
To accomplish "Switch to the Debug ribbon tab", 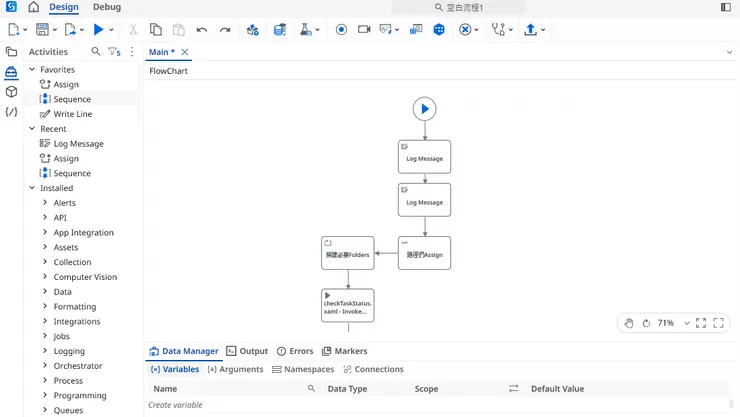I will pos(106,7).
